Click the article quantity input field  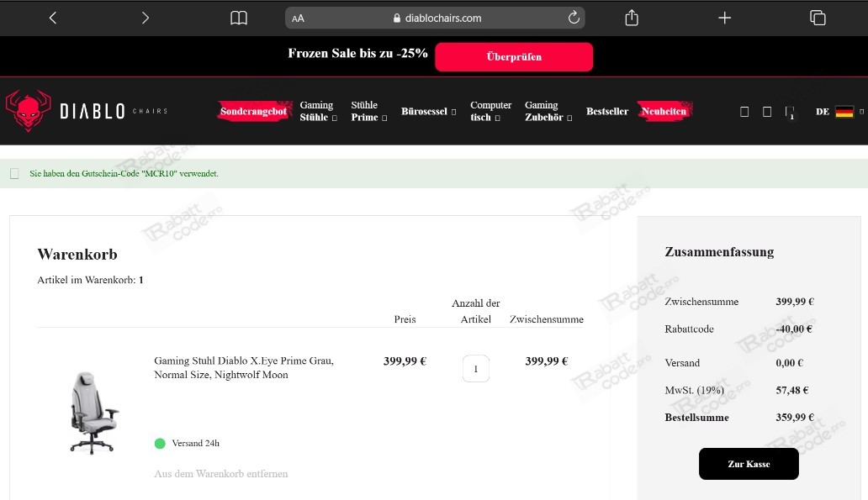[475, 369]
